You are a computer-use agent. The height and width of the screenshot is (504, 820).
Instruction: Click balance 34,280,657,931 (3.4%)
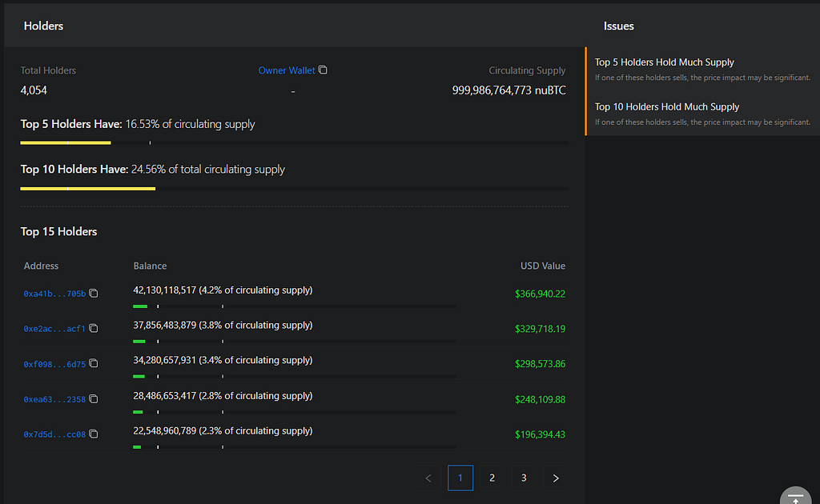click(223, 360)
